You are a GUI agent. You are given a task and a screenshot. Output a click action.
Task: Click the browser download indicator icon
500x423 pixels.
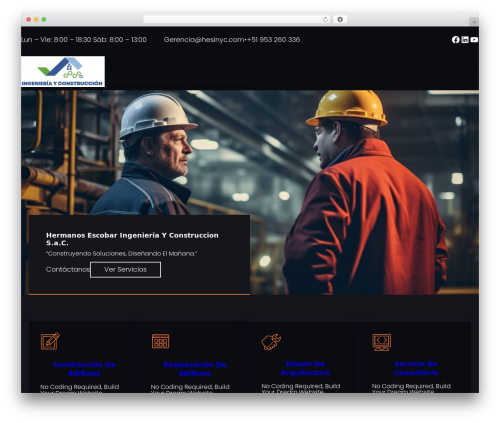pyautogui.click(x=340, y=19)
